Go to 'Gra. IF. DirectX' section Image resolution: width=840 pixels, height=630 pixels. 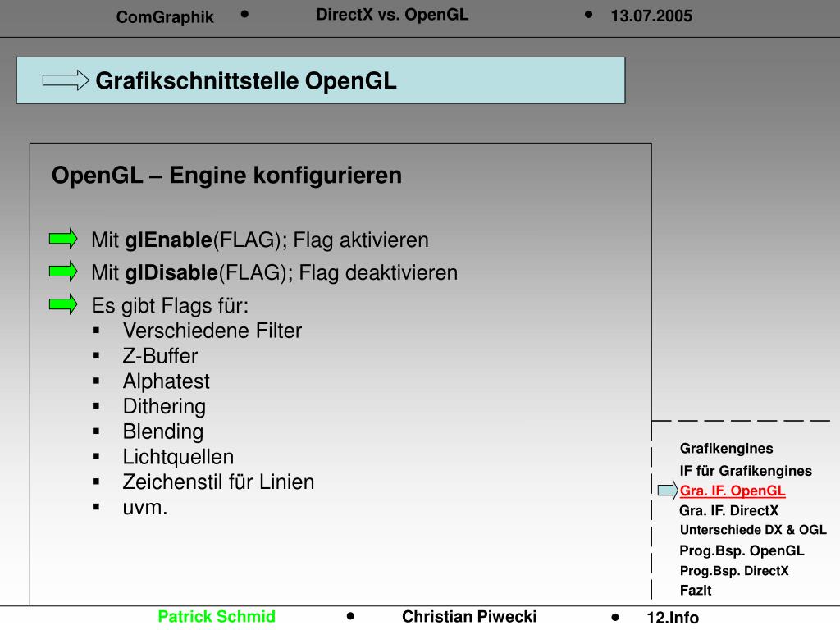(728, 510)
